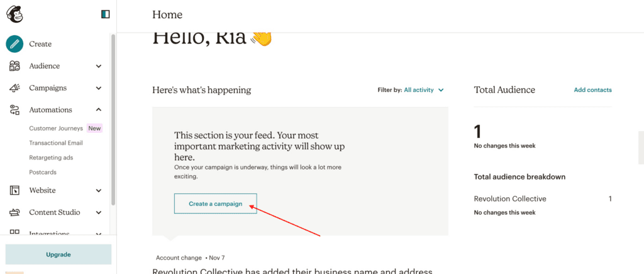Collapse the Automations menu chevron
The height and width of the screenshot is (274, 644).
tap(99, 110)
